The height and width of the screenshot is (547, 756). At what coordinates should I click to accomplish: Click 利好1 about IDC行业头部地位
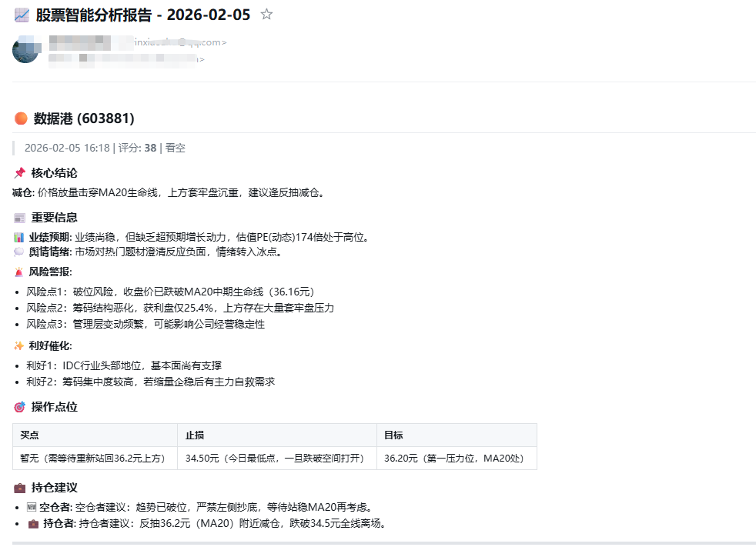[124, 365]
